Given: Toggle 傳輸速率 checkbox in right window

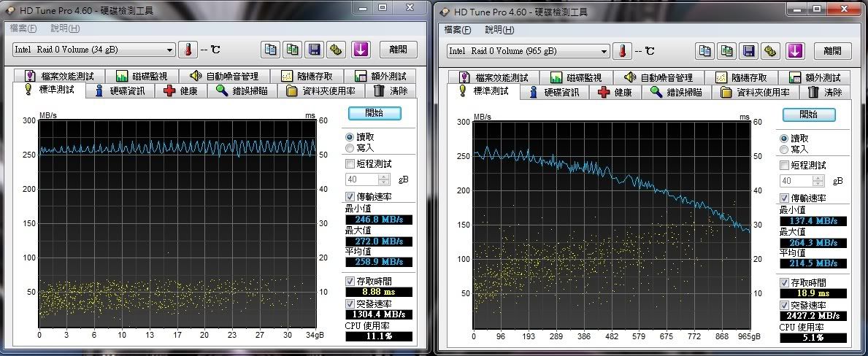Looking at the screenshot, I should [x=784, y=198].
